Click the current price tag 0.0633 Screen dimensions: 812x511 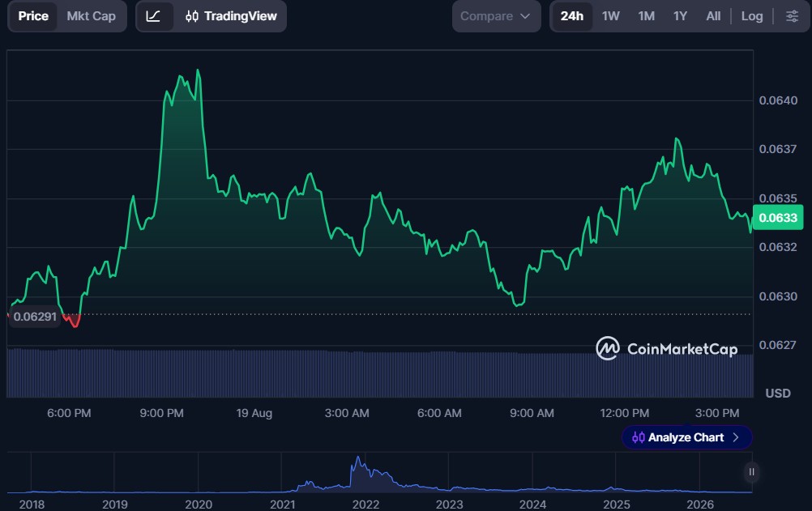(x=778, y=218)
